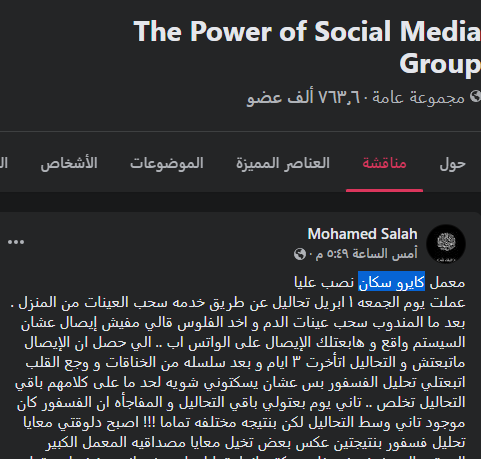Click the Mohamed Salah author name
The width and height of the screenshot is (481, 459).
click(362, 234)
